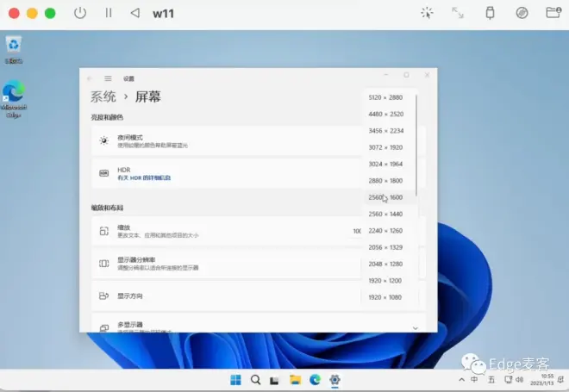569x392 pixels.
Task: Maximize the Settings window
Action: 406,75
